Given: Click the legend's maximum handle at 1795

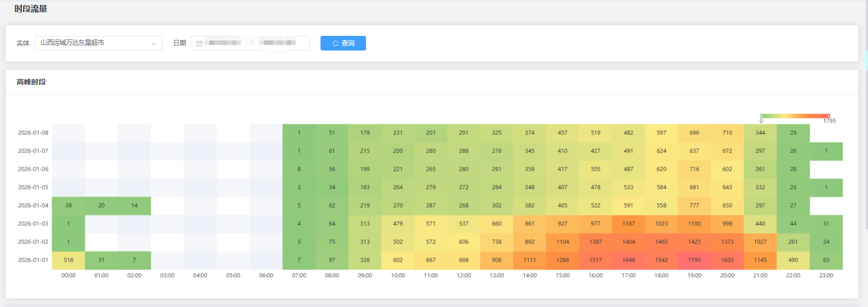Looking at the screenshot, I should pos(829,116).
